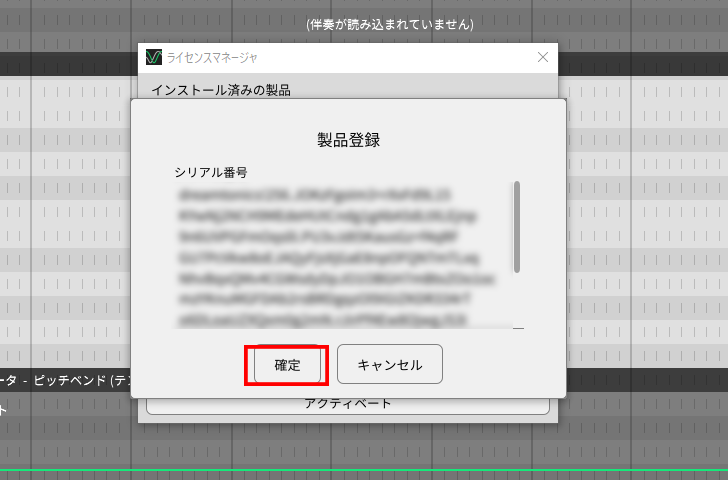The image size is (728, 480).
Task: Click the serial field scrollbar thumb
Action: (517, 227)
